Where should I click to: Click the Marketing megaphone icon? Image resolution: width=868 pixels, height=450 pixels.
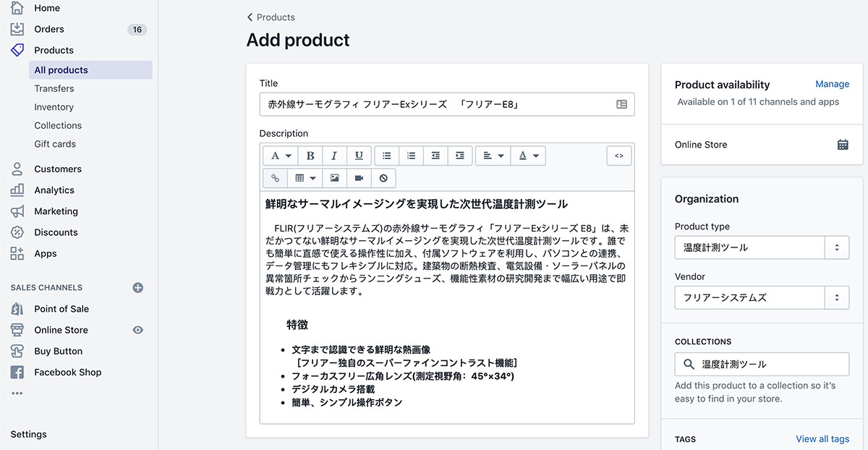(x=17, y=211)
